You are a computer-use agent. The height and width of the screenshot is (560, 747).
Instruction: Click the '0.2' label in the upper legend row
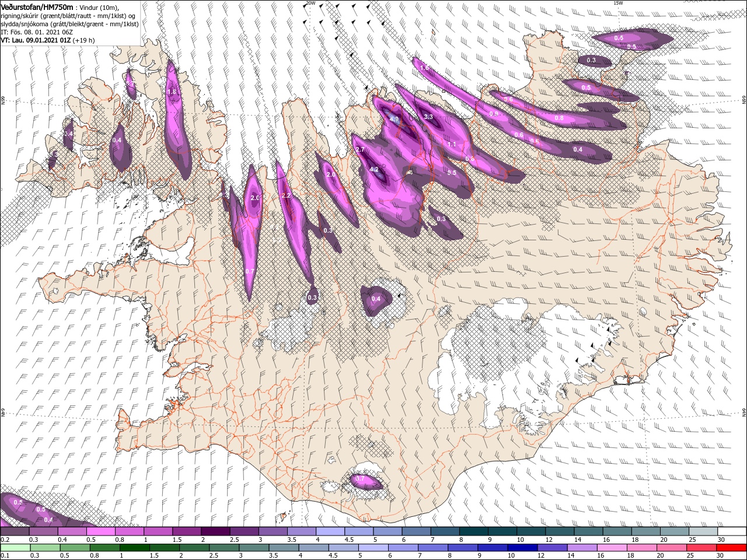(x=4, y=540)
